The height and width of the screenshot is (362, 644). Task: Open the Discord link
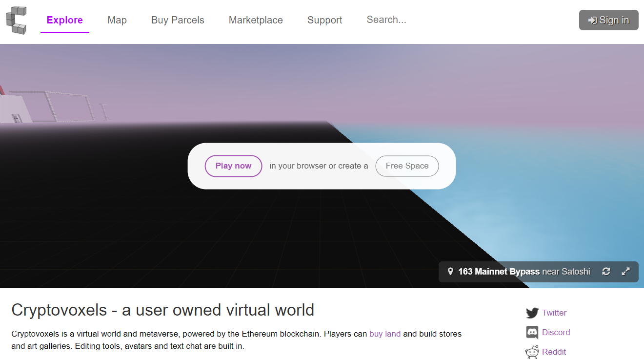click(556, 333)
